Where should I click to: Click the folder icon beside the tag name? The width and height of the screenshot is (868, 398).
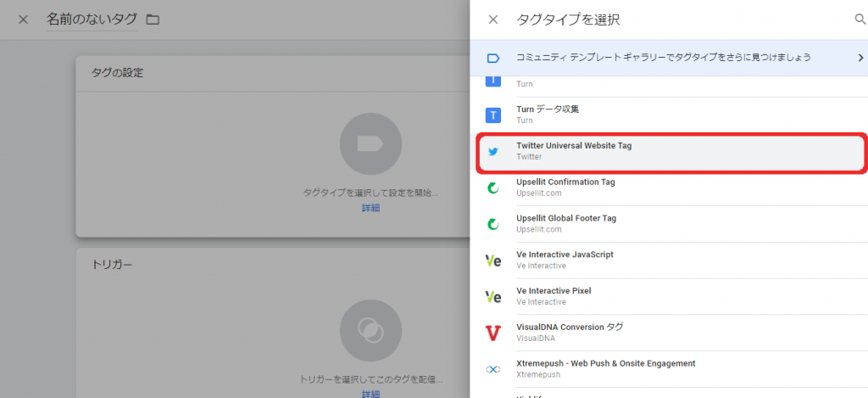[x=153, y=20]
